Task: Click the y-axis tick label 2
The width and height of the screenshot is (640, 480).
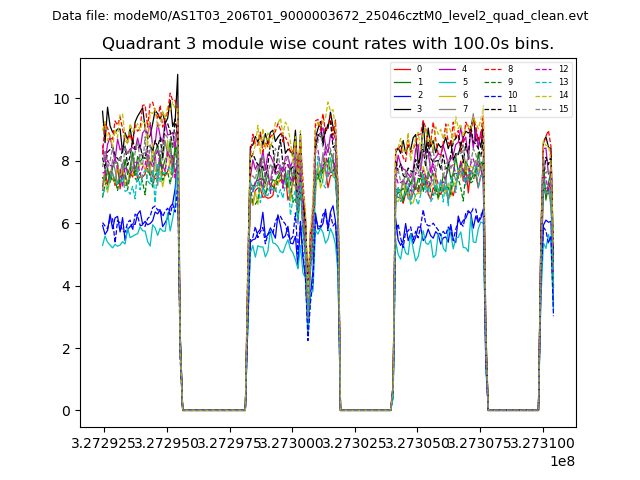Action: 66,349
